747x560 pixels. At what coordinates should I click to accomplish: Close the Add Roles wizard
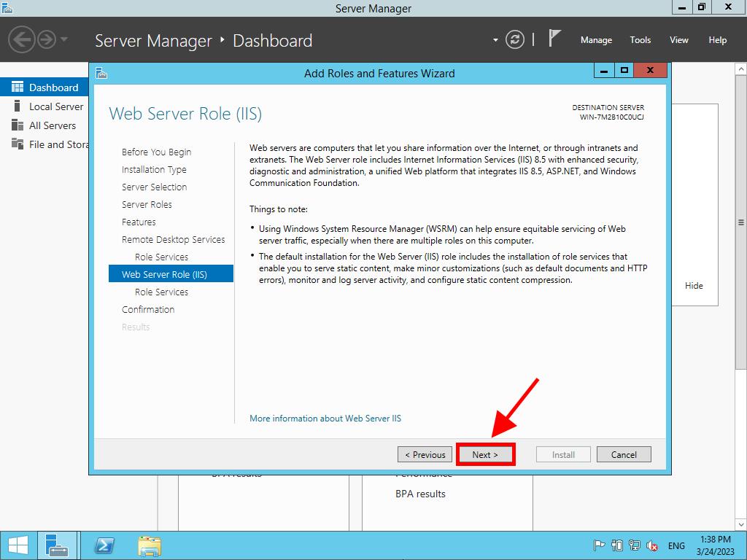650,71
